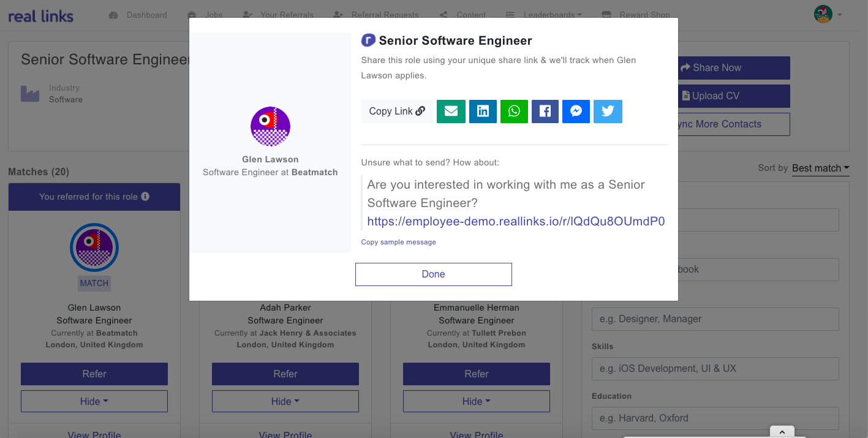Copy the sample message text

398,242
